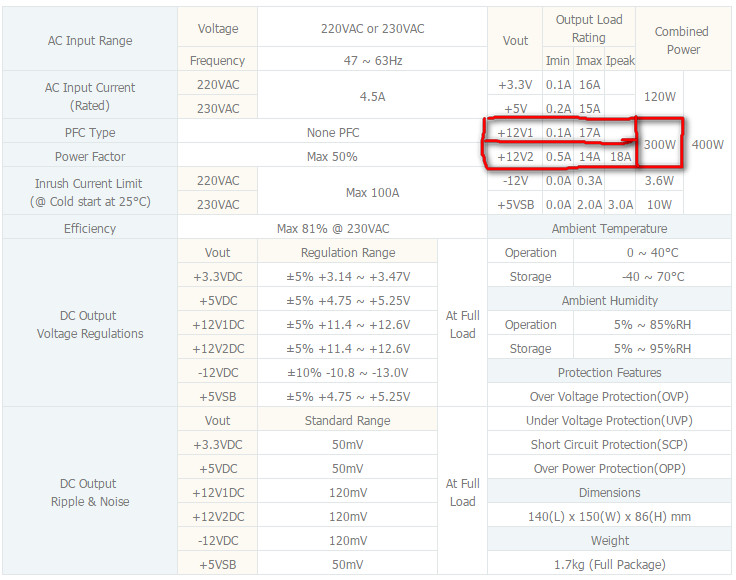Screen dimensions: 736x580
Task: Click the '400W' total power cell
Action: 707,145
